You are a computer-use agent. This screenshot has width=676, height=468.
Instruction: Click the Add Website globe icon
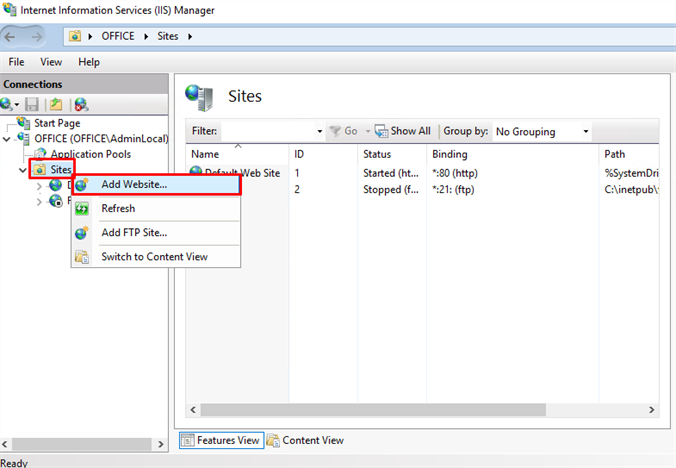point(82,184)
